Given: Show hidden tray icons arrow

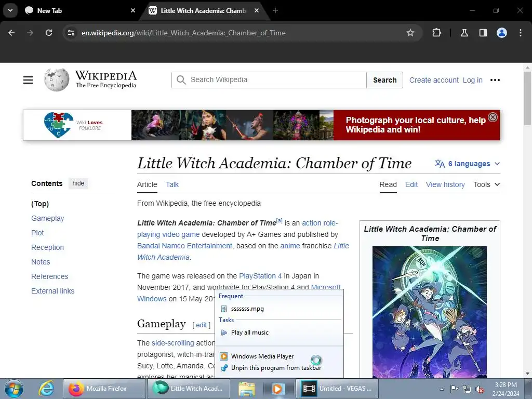Looking at the screenshot, I should [442, 389].
